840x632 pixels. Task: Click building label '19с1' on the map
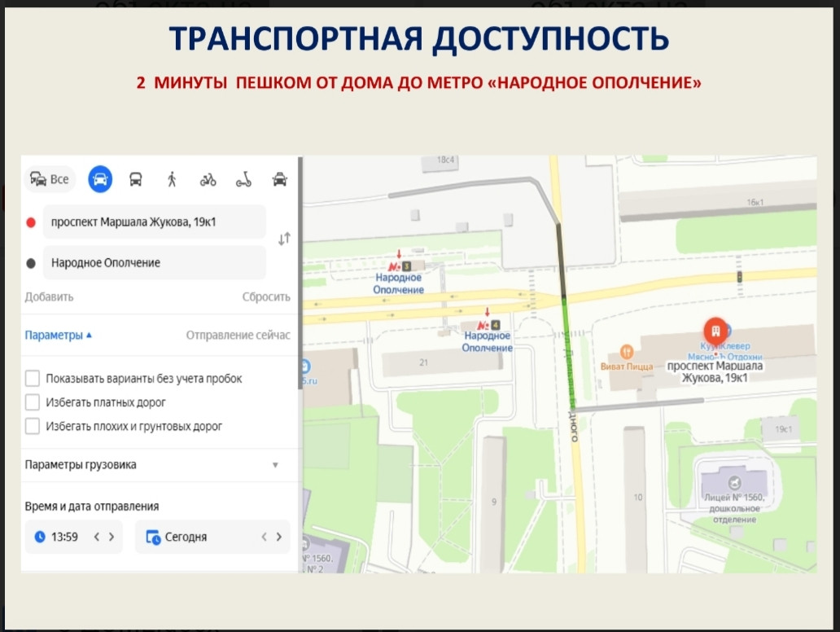click(x=783, y=429)
